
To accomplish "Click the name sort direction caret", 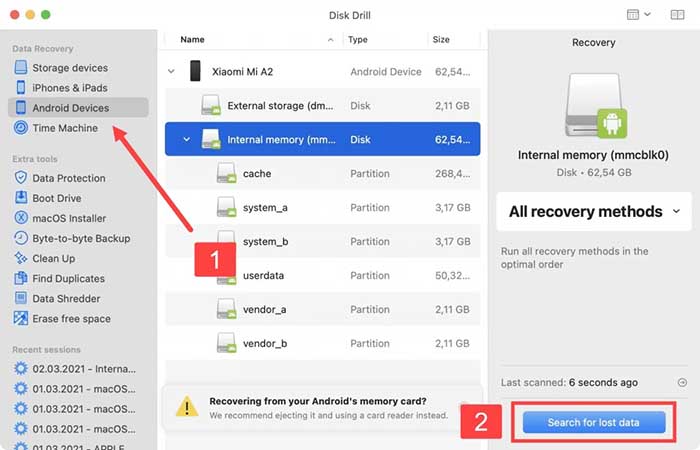I will [x=330, y=40].
